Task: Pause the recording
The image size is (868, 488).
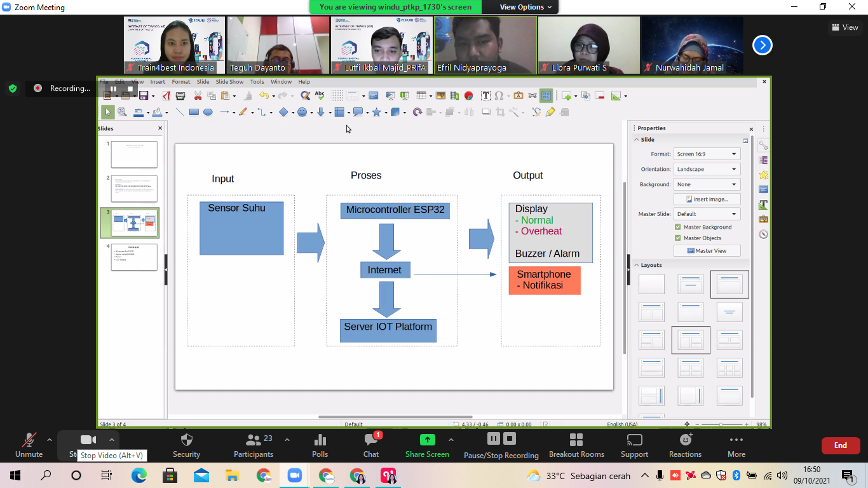Action: [494, 438]
